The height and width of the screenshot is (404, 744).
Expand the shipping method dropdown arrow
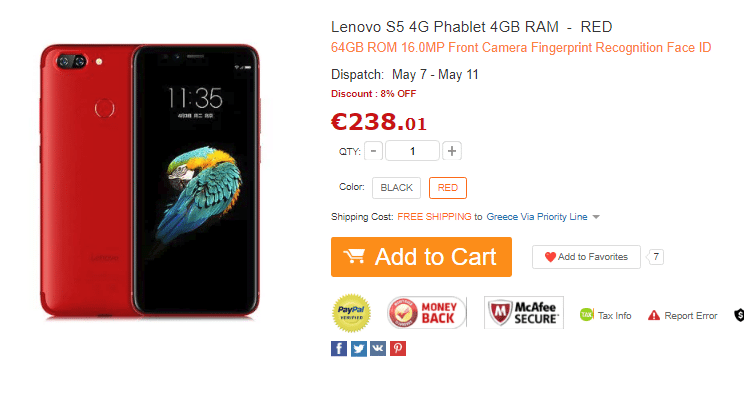(596, 217)
